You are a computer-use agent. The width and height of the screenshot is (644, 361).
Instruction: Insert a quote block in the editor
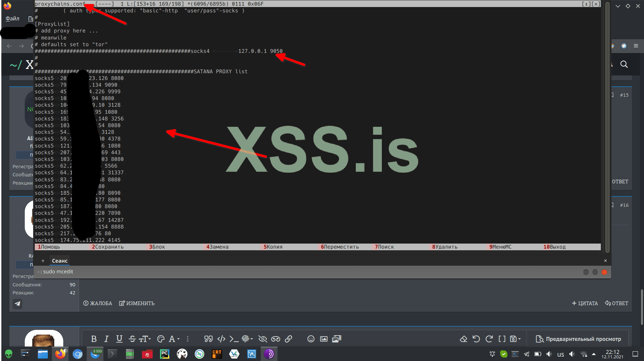(x=208, y=339)
